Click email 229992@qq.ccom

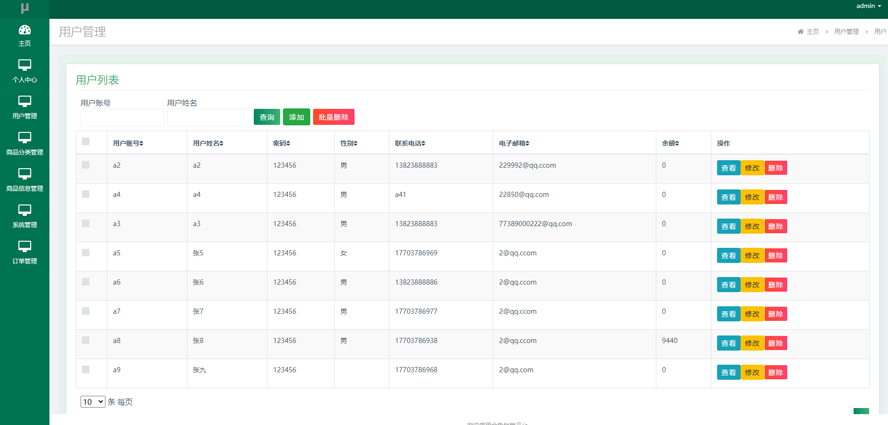click(x=528, y=165)
